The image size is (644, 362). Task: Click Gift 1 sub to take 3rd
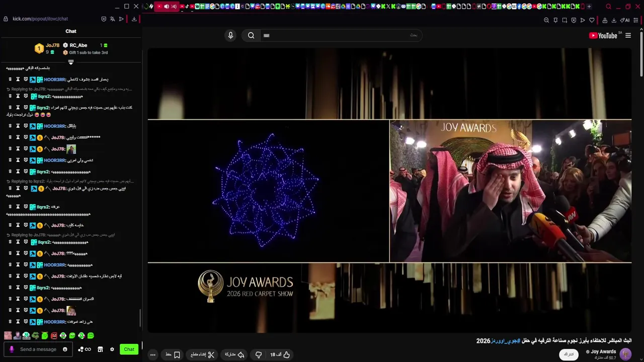(x=85, y=52)
